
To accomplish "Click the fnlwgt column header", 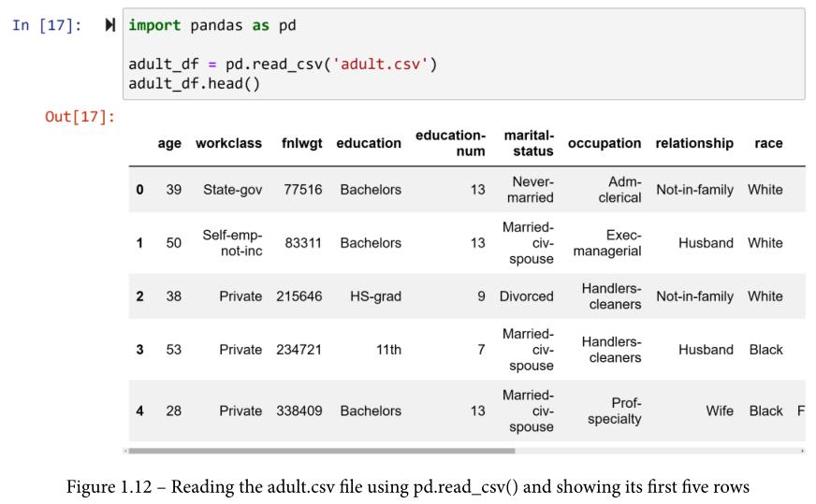I will click(299, 143).
